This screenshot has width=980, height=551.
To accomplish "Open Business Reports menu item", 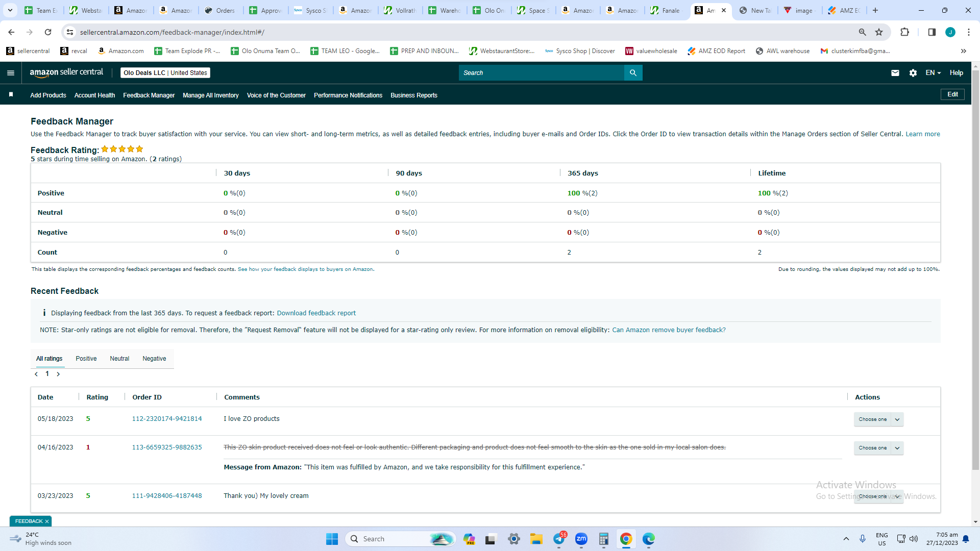I will pos(414,95).
